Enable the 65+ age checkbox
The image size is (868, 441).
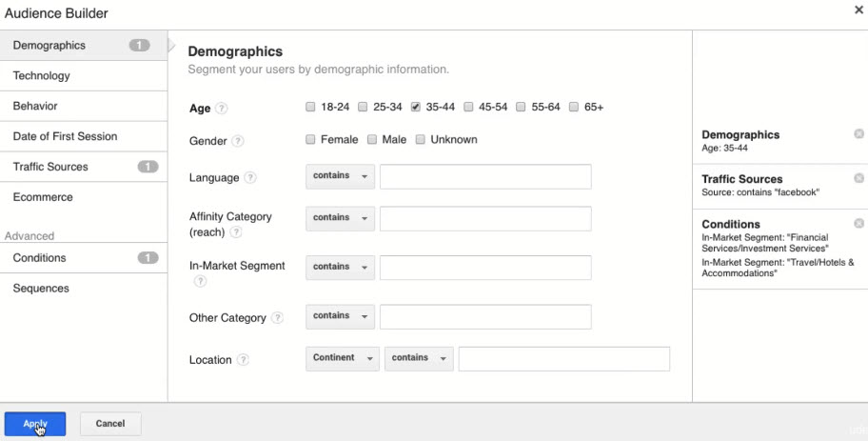click(x=574, y=108)
